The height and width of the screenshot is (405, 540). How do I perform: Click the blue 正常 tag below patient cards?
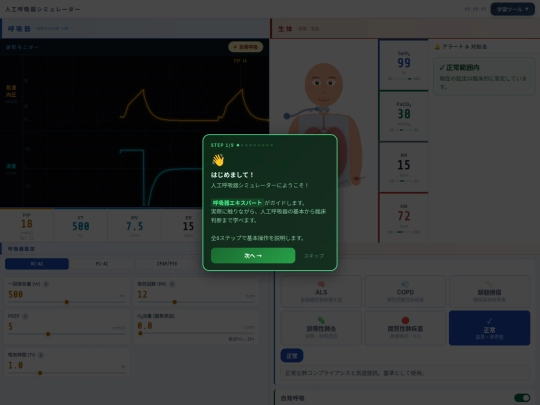point(292,355)
